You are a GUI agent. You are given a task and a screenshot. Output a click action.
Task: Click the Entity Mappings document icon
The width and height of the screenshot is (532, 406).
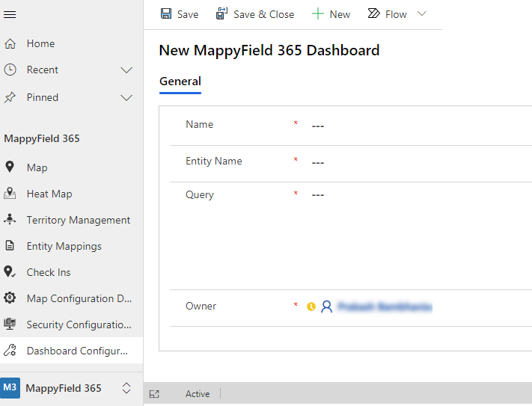pos(10,245)
